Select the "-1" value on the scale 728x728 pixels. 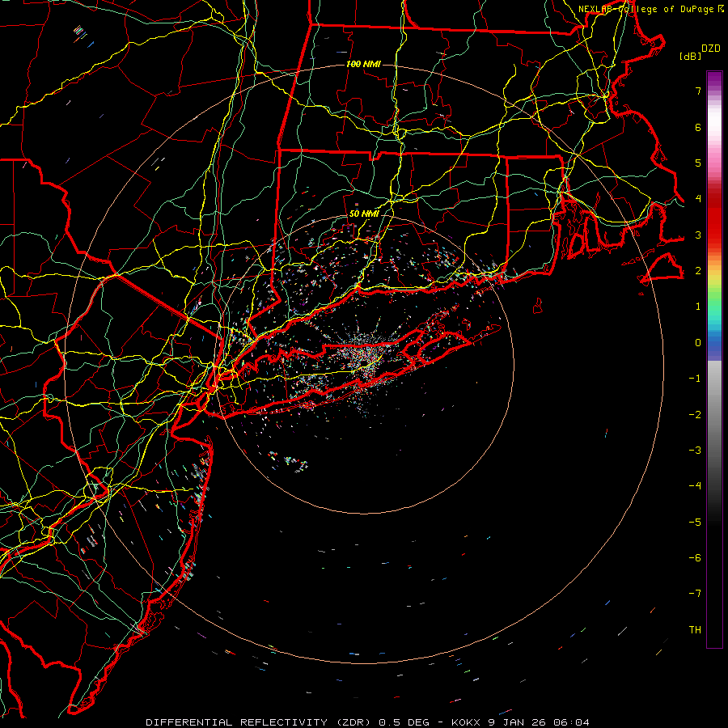tap(695, 379)
